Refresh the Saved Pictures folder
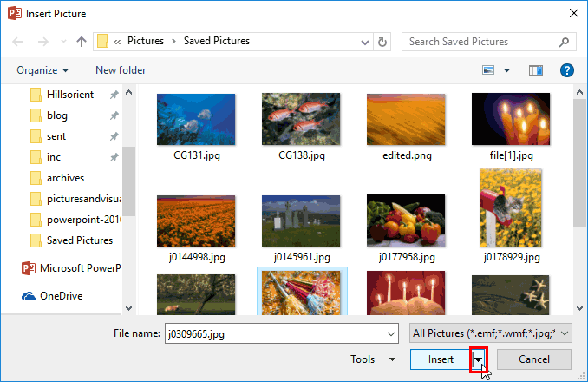 [382, 42]
